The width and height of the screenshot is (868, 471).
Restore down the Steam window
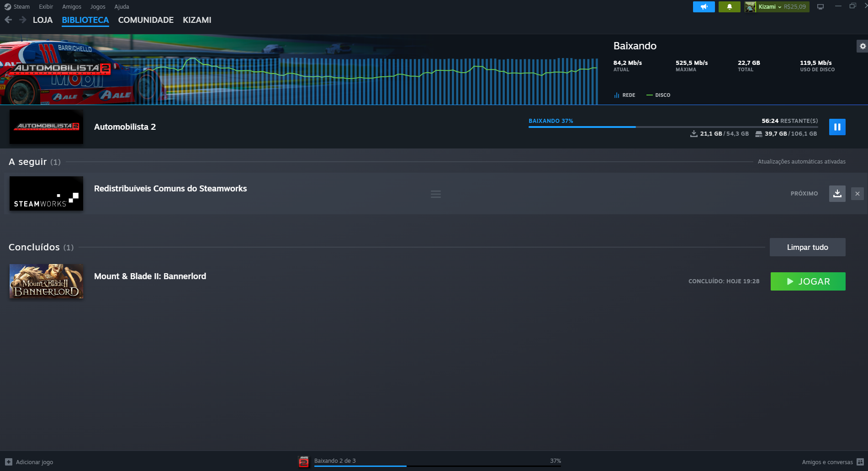point(852,6)
